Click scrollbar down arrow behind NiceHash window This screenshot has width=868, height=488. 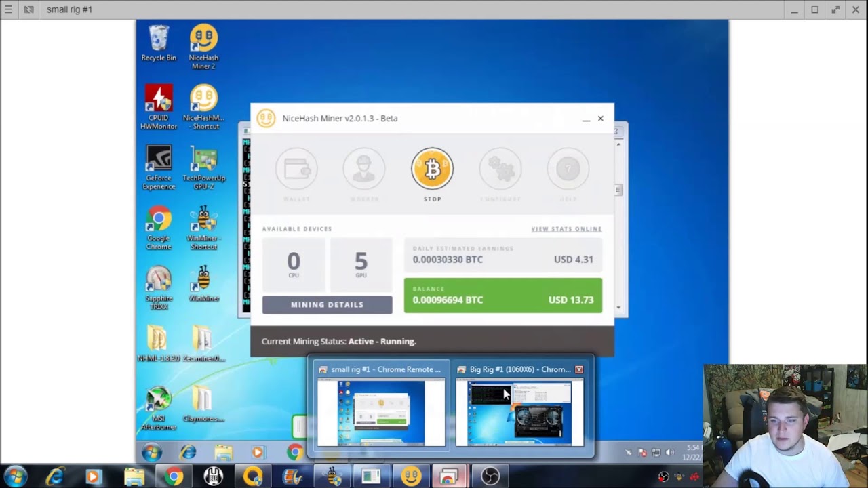click(x=618, y=308)
